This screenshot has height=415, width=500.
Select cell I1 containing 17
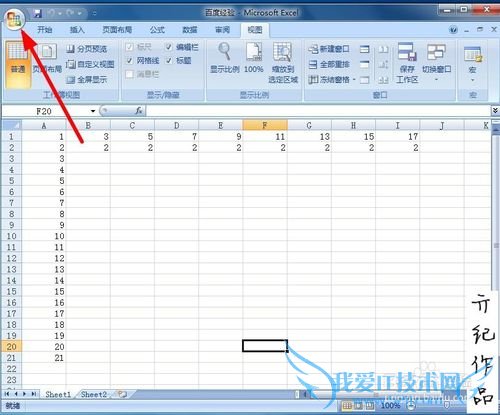point(398,136)
